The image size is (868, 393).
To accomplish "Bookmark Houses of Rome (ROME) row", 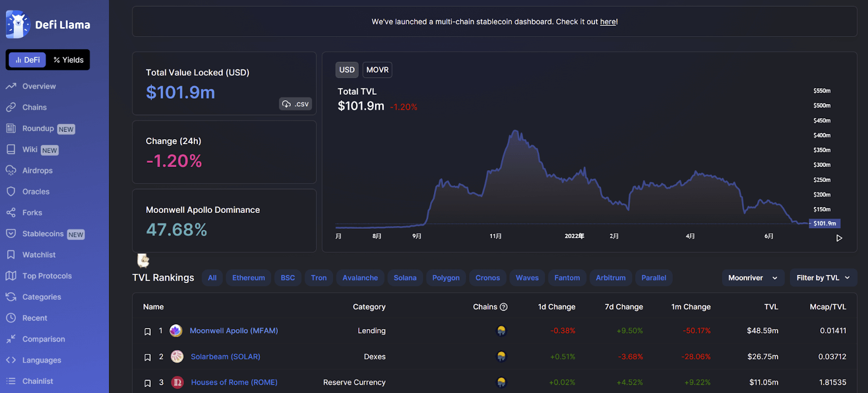I will click(147, 383).
